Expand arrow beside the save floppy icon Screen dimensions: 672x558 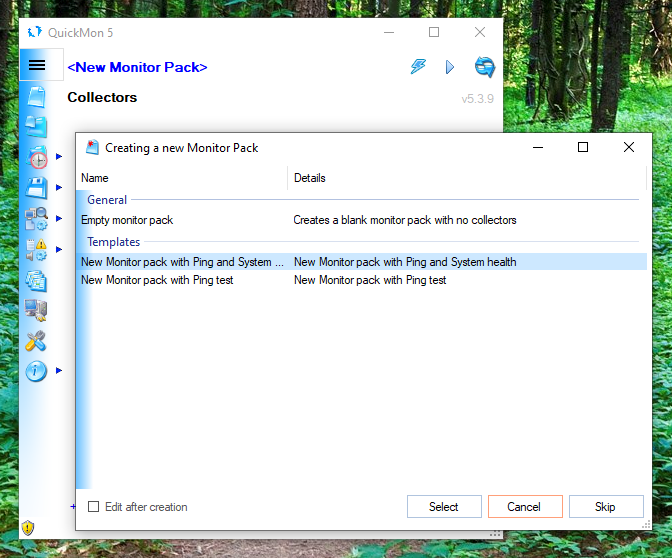point(59,187)
